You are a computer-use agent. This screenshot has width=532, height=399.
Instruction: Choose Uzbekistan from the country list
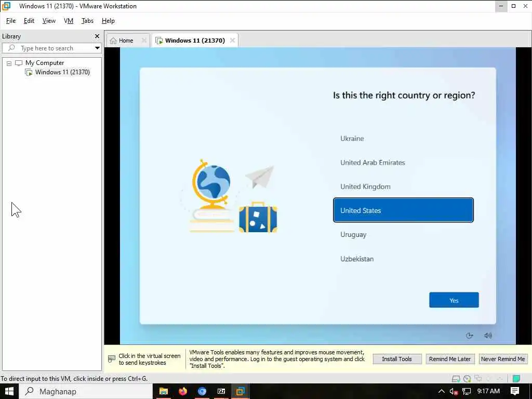click(403, 259)
